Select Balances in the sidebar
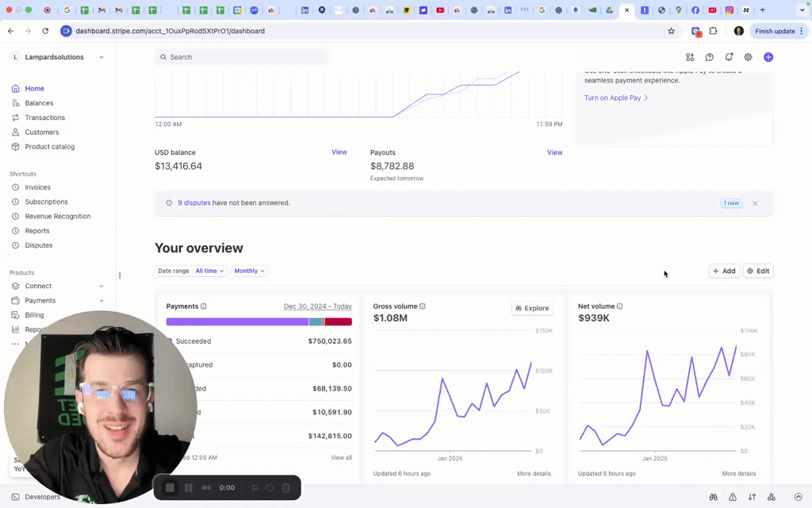Viewport: 812px width, 508px height. [x=37, y=102]
